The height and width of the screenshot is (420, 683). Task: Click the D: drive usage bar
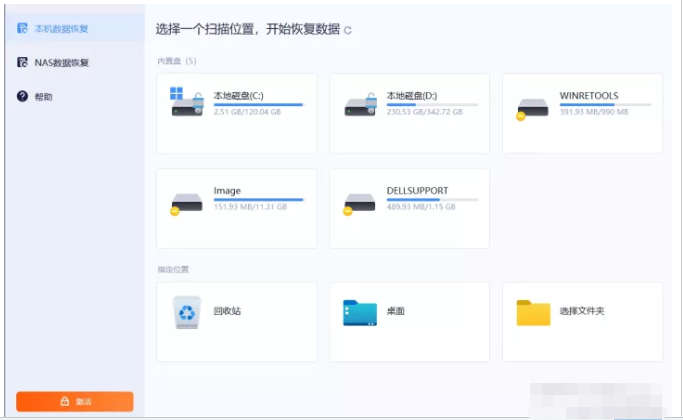pyautogui.click(x=432, y=105)
